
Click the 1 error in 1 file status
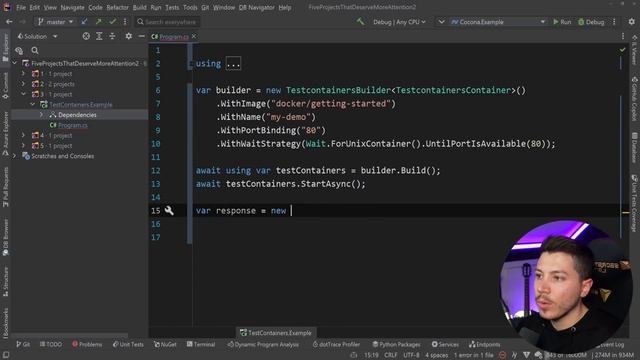pos(473,355)
